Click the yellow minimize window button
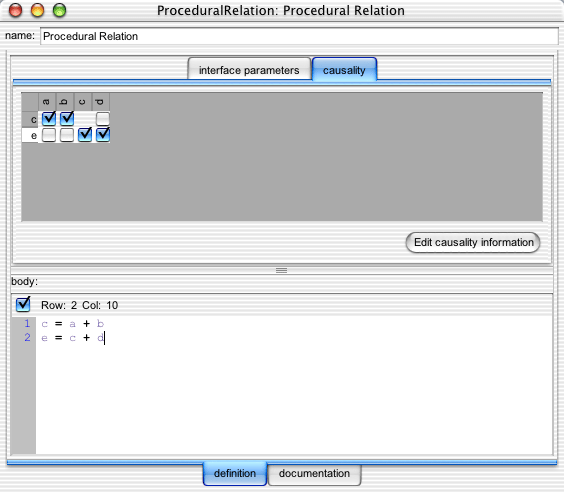Viewport: 564px width, 492px height. 37,10
